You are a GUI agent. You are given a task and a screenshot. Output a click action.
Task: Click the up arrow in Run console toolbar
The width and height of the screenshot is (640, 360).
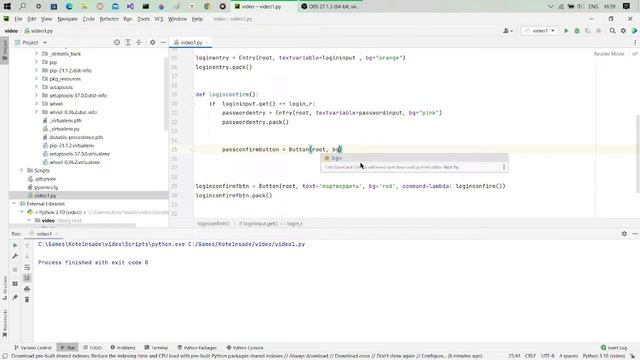[x=27, y=245]
